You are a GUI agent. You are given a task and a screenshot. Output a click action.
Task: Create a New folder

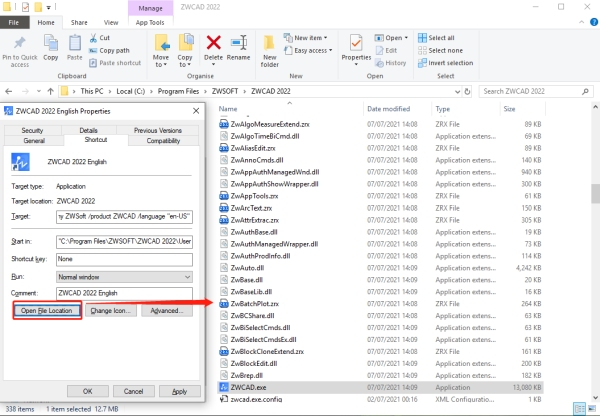coord(269,51)
